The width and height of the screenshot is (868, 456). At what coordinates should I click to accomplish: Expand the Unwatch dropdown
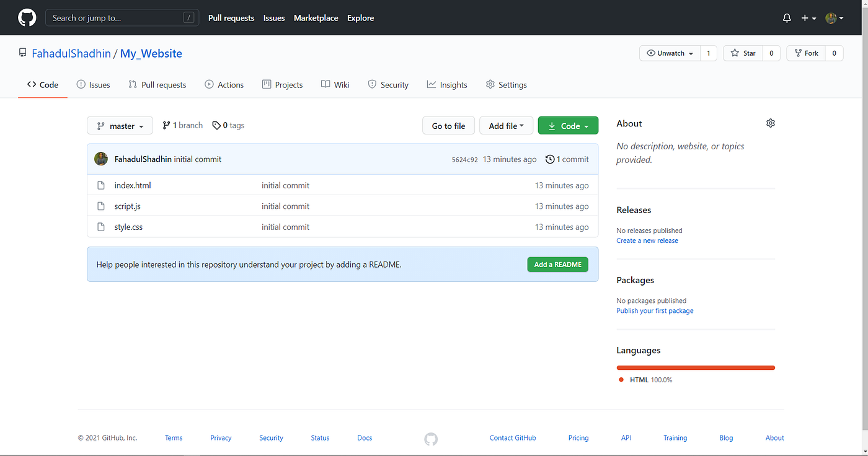(x=670, y=53)
